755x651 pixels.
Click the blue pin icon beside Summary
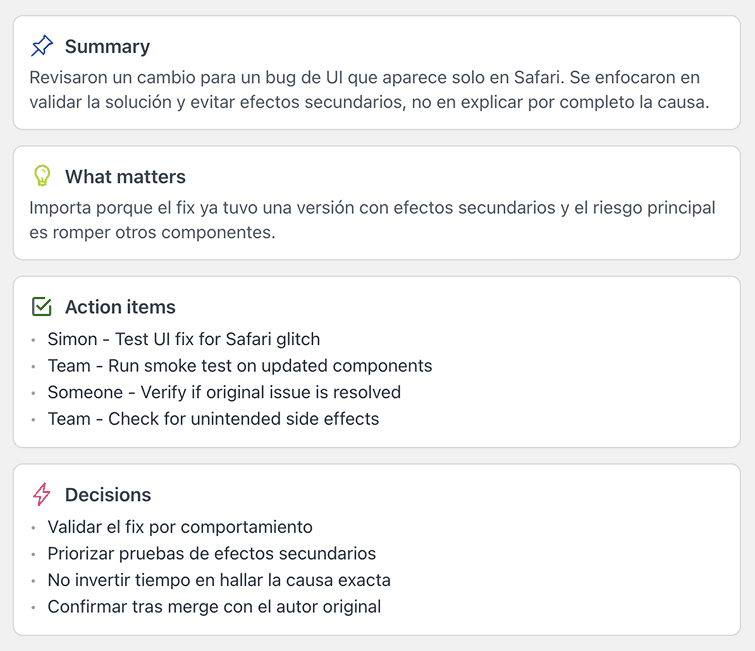click(x=42, y=46)
